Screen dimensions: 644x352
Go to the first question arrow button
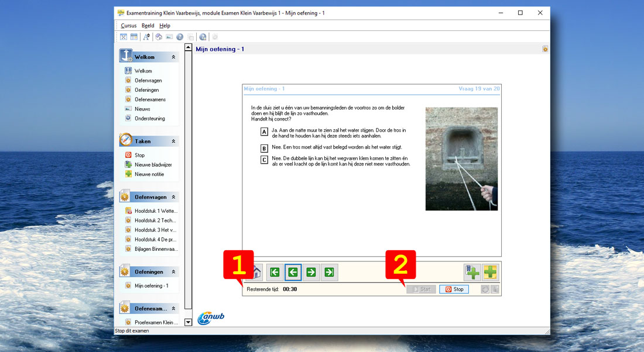(275, 272)
